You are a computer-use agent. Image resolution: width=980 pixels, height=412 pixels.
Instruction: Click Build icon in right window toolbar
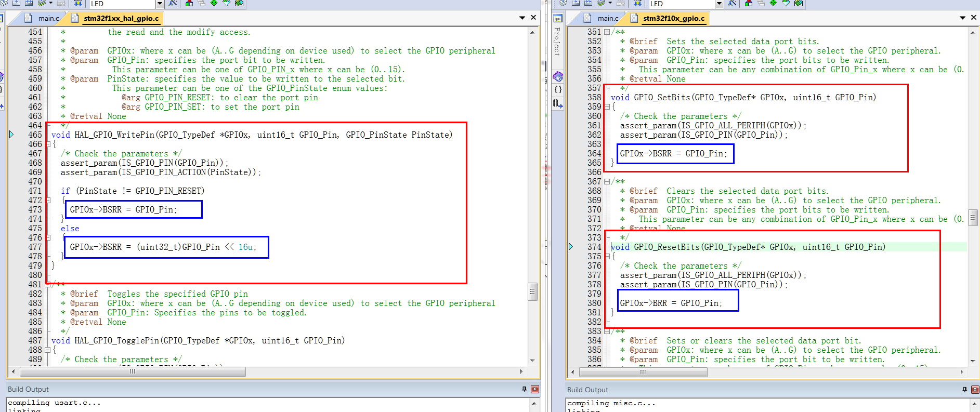pyautogui.click(x=576, y=3)
